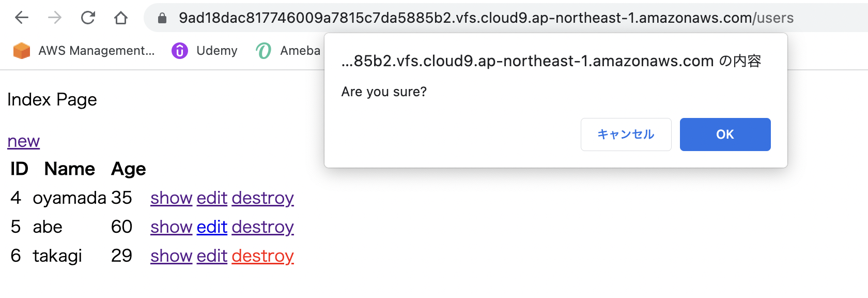Image resolution: width=868 pixels, height=298 pixels.
Task: Edit the user oyamada
Action: coord(212,198)
